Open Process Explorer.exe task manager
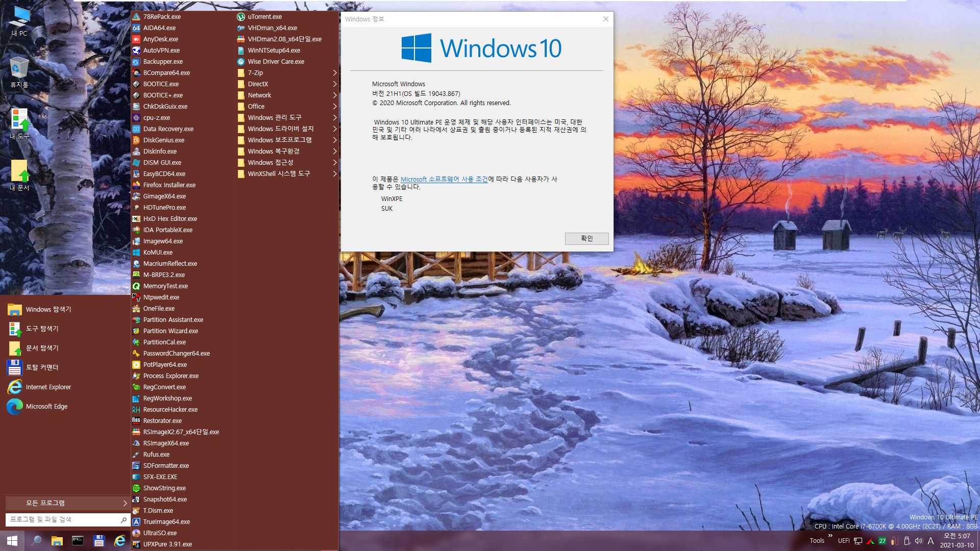980x551 pixels. tap(170, 375)
